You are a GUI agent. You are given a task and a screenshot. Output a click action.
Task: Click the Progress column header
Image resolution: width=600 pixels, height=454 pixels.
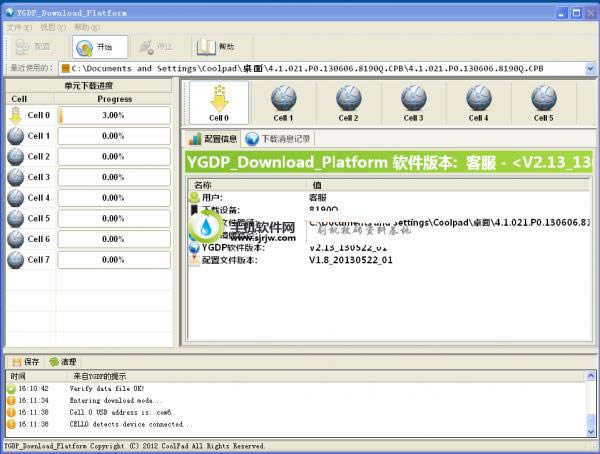113,99
